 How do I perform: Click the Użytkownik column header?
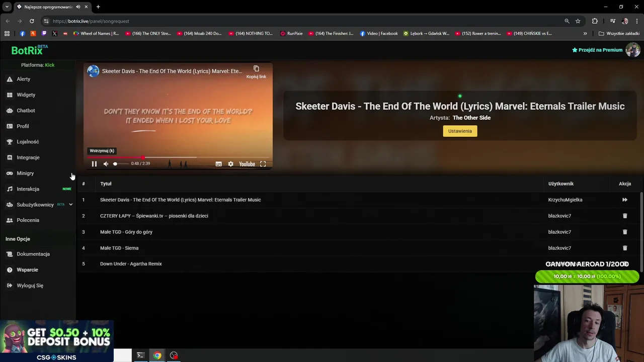pos(561,184)
